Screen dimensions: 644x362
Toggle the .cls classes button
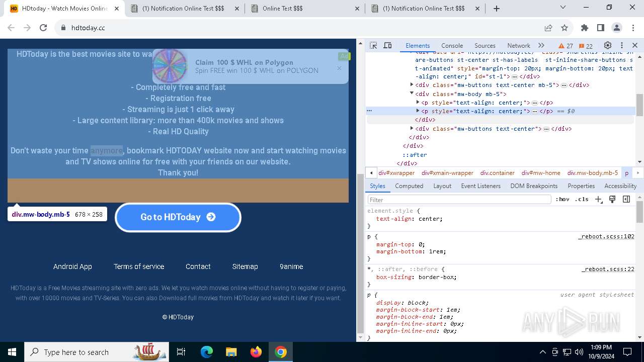[582, 199]
